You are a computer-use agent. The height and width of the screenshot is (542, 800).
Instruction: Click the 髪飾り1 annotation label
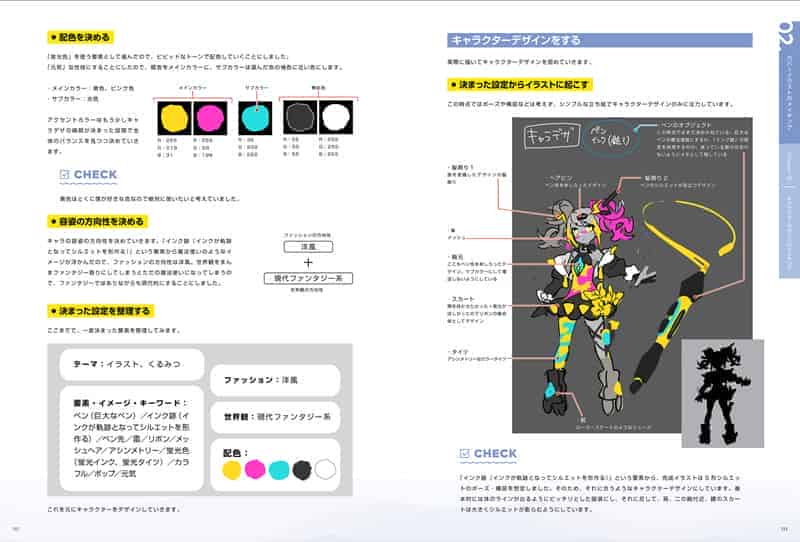(x=461, y=167)
